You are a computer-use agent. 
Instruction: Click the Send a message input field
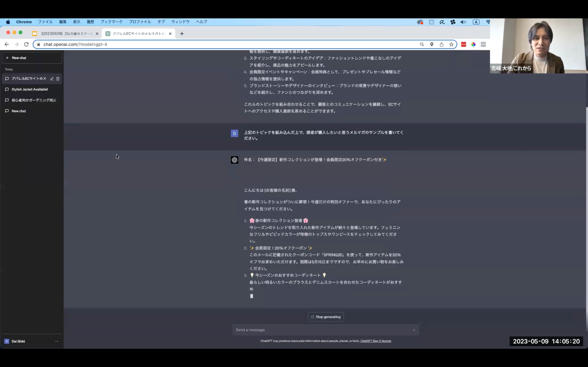321,330
